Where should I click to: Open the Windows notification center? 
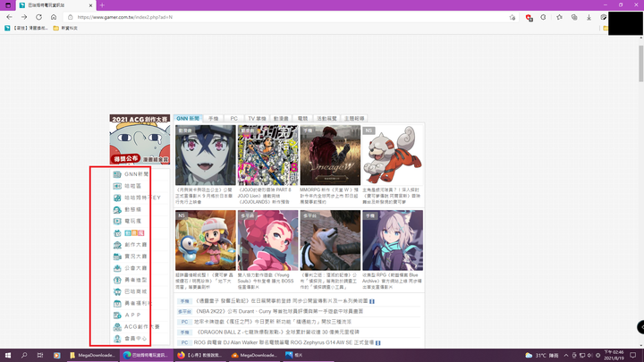[633, 355]
